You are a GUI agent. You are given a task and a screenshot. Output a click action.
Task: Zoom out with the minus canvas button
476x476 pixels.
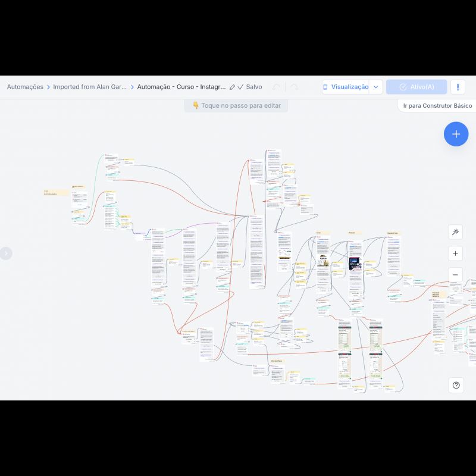tap(456, 274)
